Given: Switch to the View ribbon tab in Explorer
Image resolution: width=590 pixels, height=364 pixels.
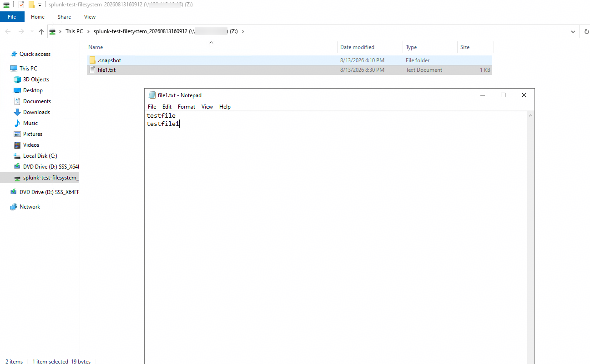Looking at the screenshot, I should click(x=90, y=17).
